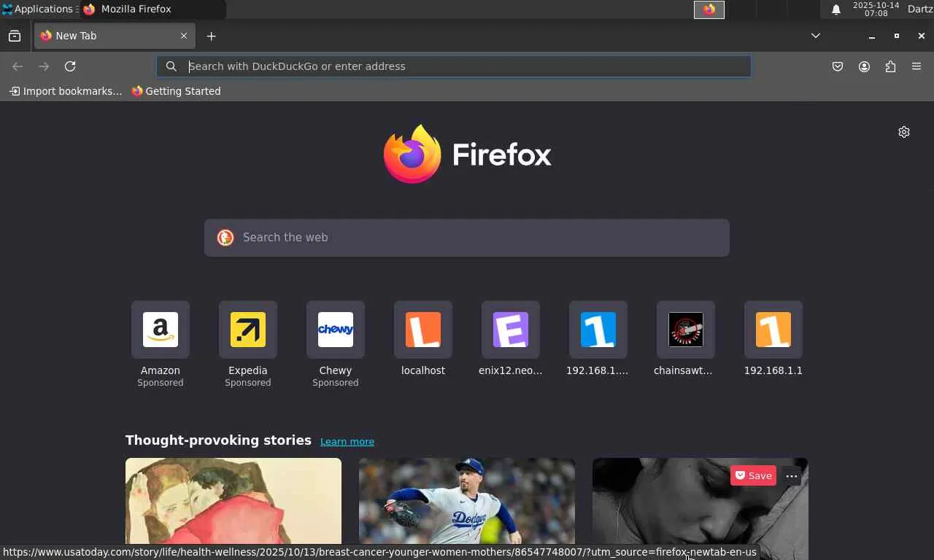
Task: Click the Search the web box
Action: pyautogui.click(x=467, y=238)
